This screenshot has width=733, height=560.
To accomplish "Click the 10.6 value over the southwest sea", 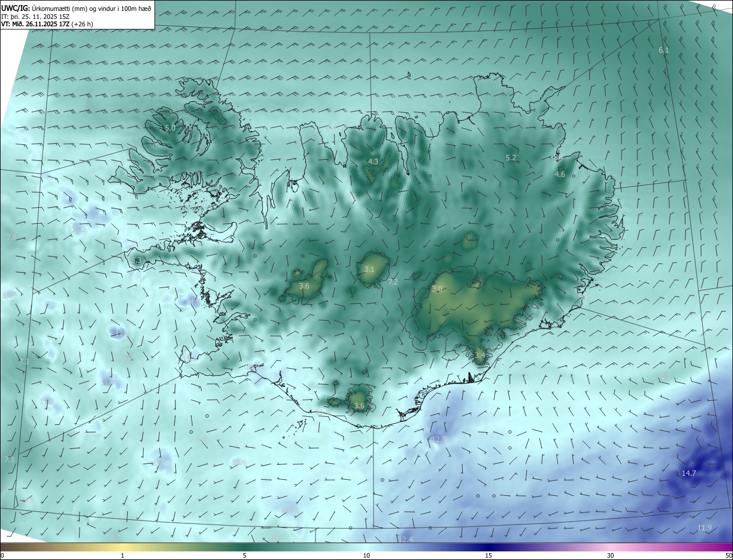I will point(239,463).
